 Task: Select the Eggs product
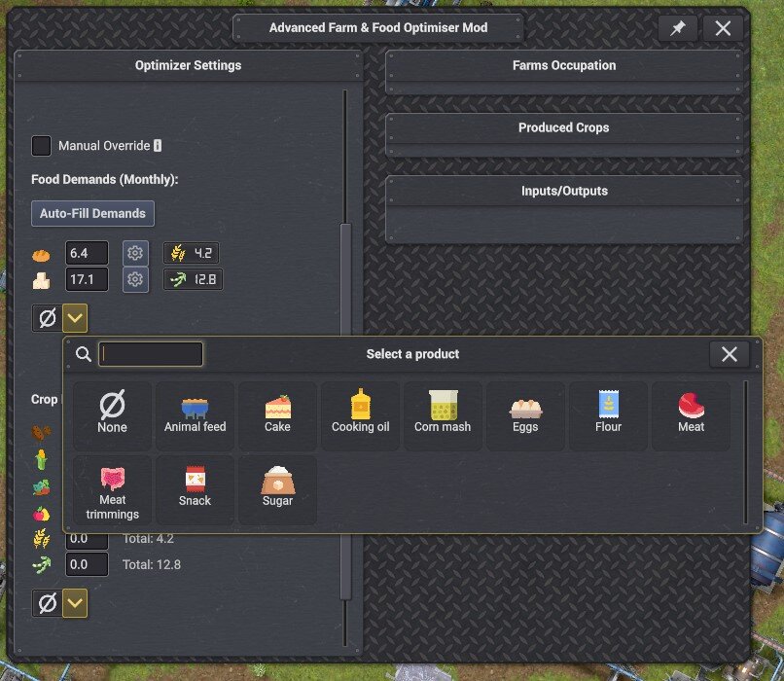525,416
